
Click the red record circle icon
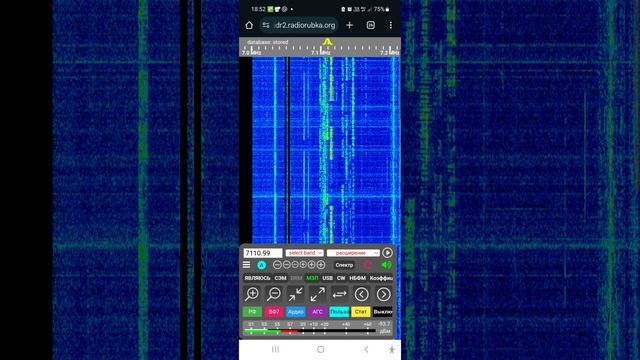368,265
